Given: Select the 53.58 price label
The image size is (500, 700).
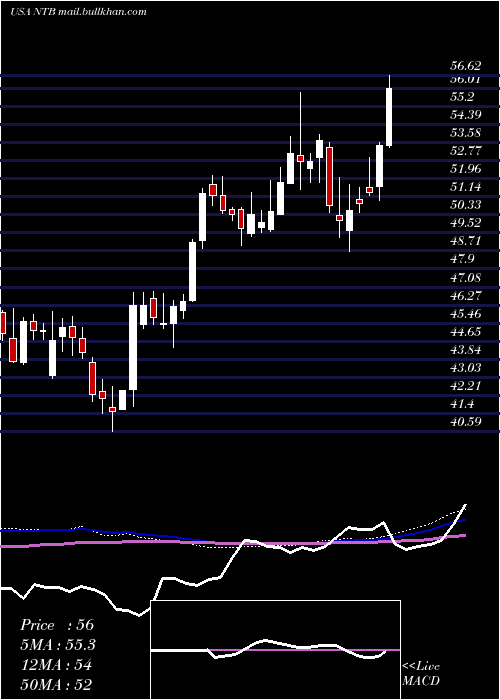Looking at the screenshot, I should (x=465, y=133).
